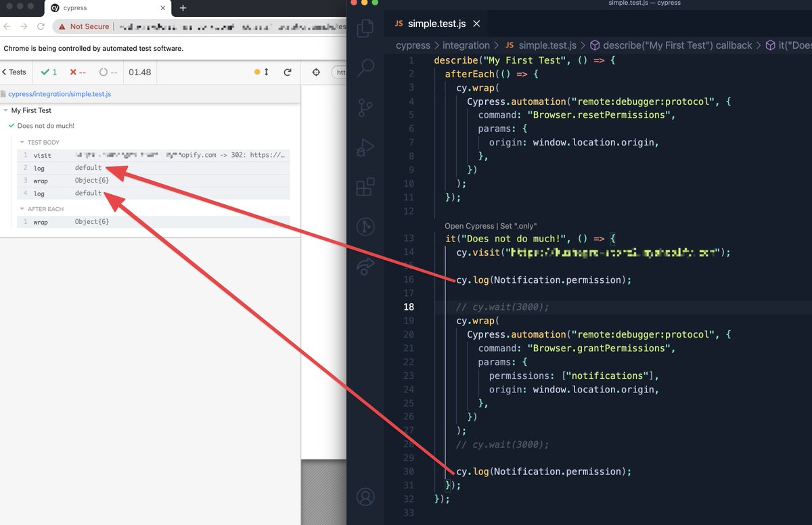Open the Cypress selector playground
812x525 pixels.
(315, 72)
